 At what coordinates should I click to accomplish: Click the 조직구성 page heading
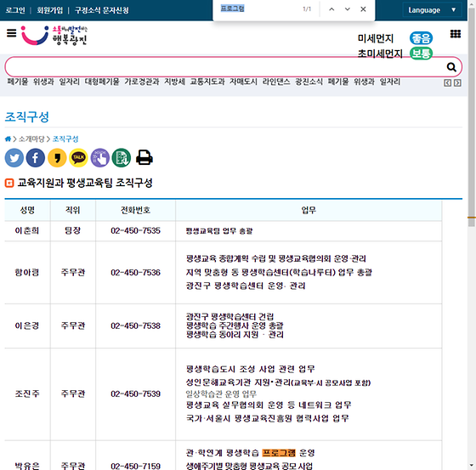pos(26,117)
